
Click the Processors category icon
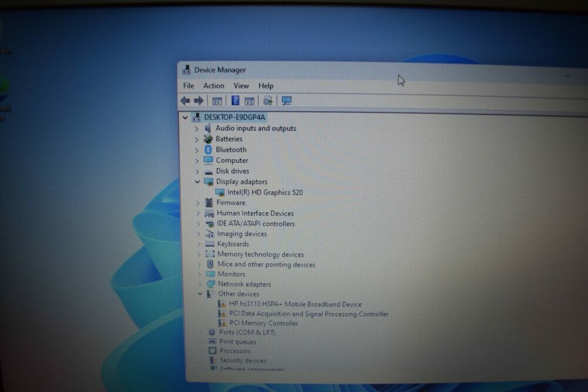[x=213, y=351]
